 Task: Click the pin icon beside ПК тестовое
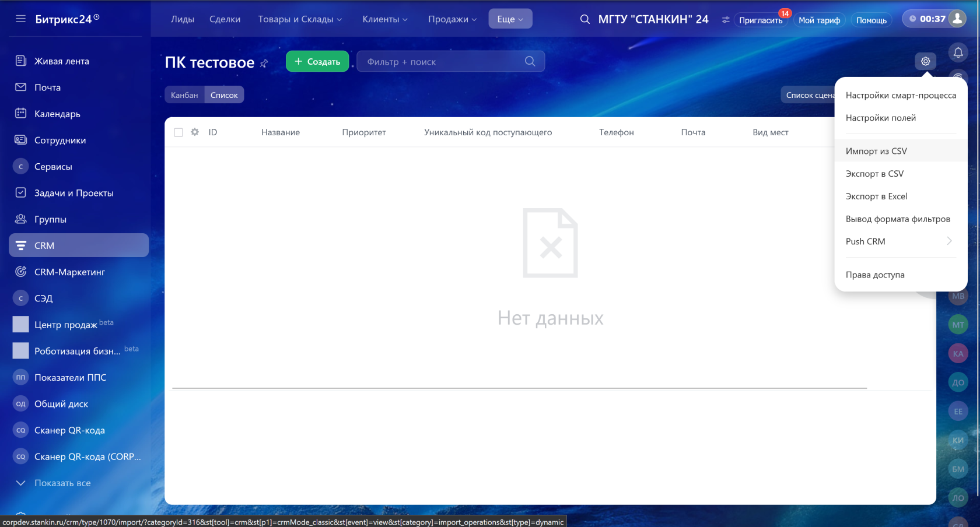point(264,63)
